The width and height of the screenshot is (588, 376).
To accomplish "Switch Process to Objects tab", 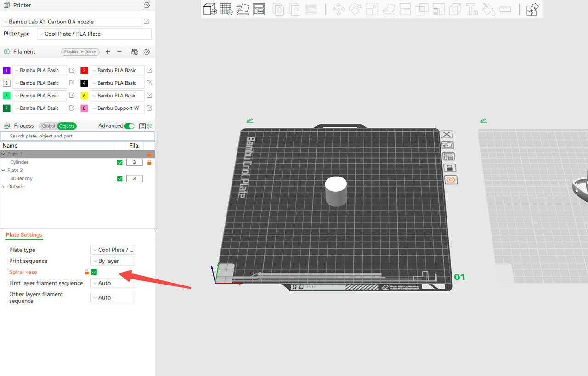I will click(67, 126).
